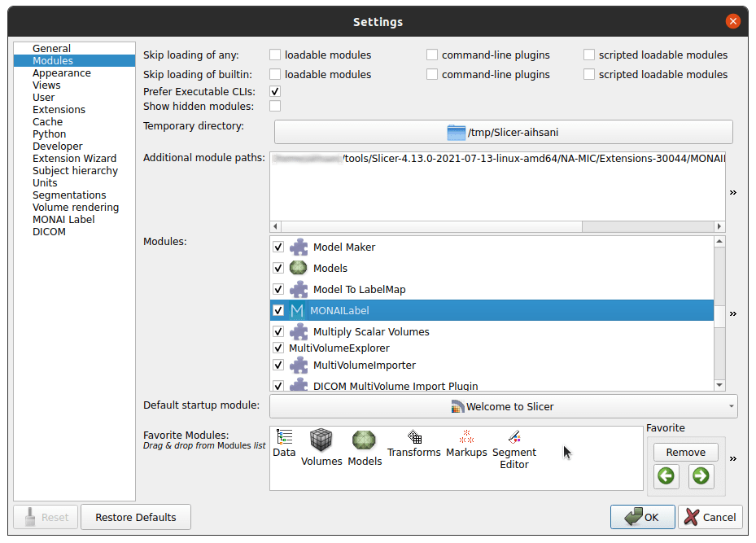The height and width of the screenshot is (543, 756).
Task: Click the Remove favorite button
Action: (685, 453)
